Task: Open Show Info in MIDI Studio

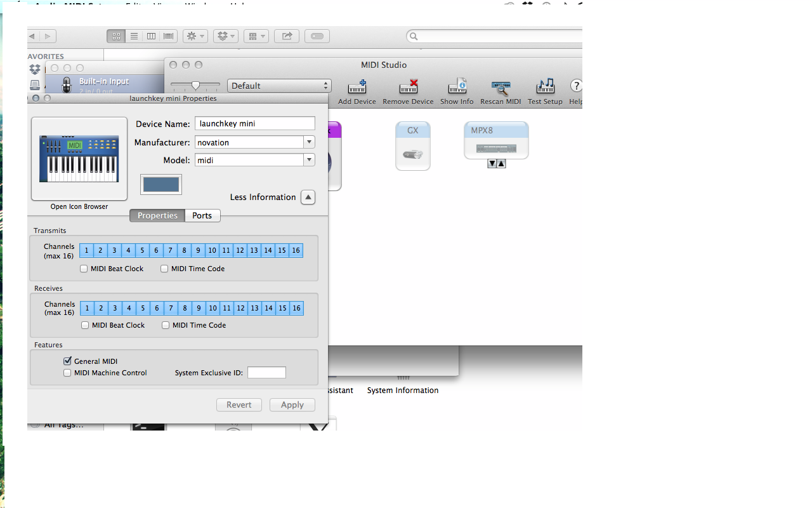Action: point(457,92)
